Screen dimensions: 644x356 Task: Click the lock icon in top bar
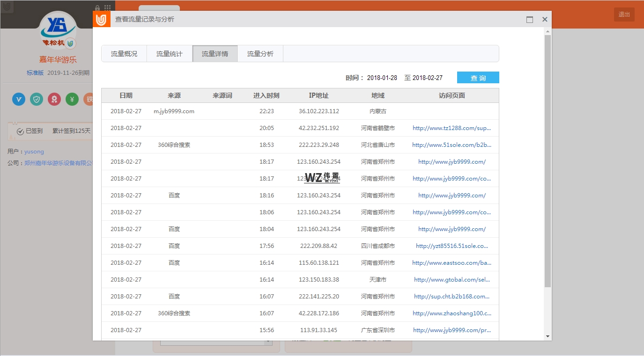click(97, 8)
